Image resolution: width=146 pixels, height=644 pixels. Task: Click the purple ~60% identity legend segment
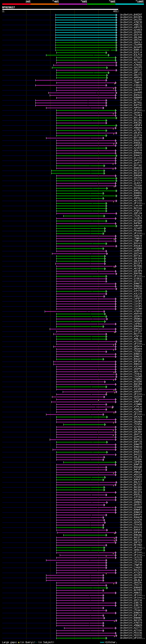click(x=73, y=4)
